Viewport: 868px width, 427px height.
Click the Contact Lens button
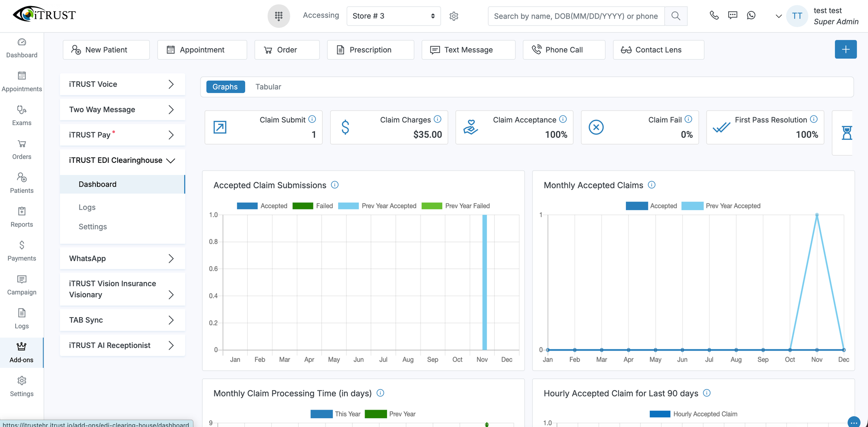point(658,50)
